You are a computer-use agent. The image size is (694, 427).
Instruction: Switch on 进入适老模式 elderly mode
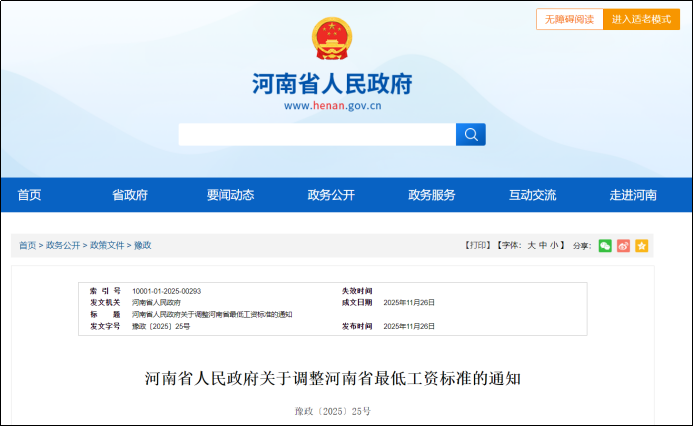[x=641, y=19]
